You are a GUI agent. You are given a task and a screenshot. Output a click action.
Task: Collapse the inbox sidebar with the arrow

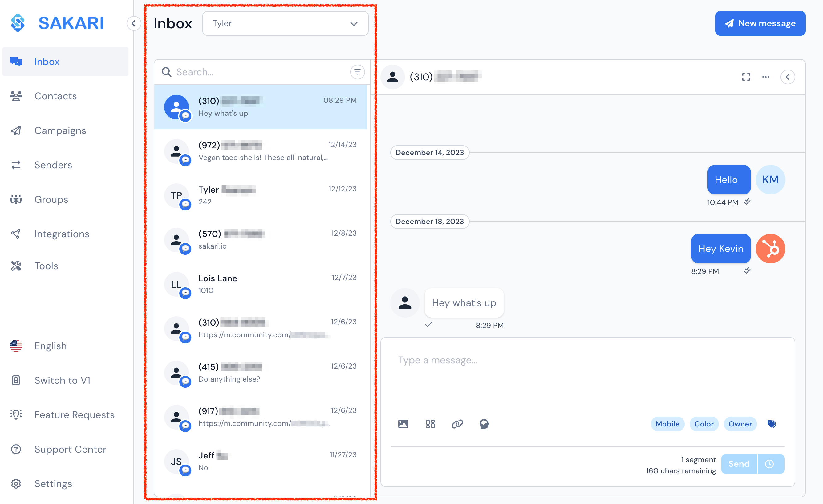pyautogui.click(x=133, y=23)
